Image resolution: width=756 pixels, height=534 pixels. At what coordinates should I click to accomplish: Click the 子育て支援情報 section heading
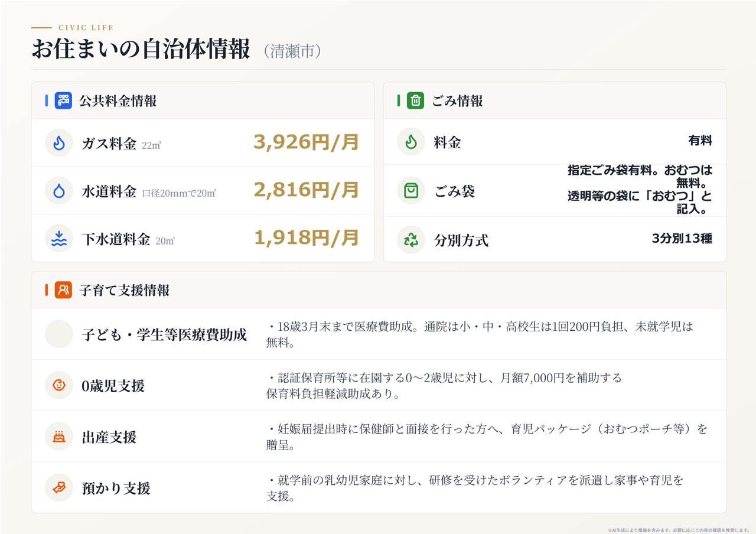coord(125,290)
